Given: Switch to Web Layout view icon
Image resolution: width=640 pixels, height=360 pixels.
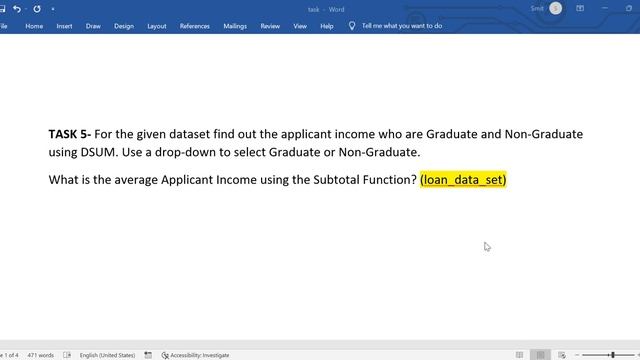Looking at the screenshot, I should [x=562, y=355].
